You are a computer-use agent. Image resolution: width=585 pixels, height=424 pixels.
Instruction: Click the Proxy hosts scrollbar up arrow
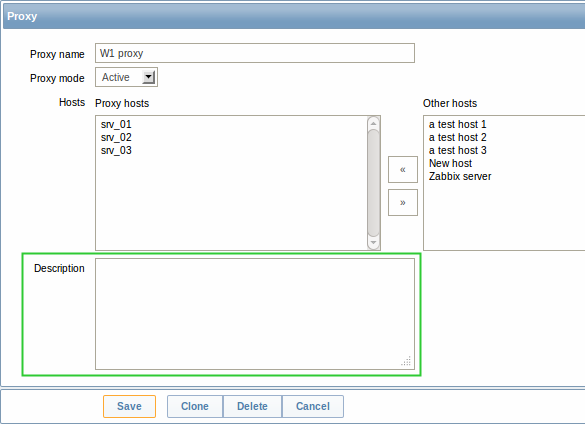coord(373,123)
